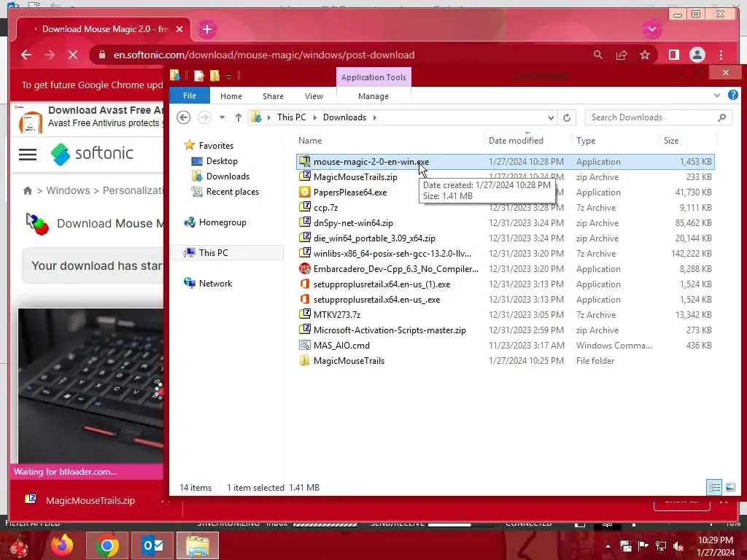The image size is (747, 560).
Task: Open Explorer help icon
Action: pyautogui.click(x=732, y=96)
